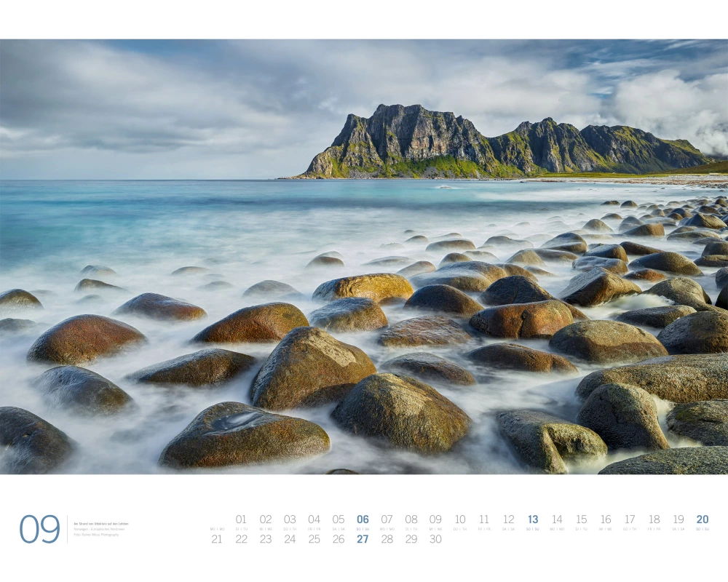Select the highlighted Sunday 06
Viewport: 728px width, 582px height.
[363, 519]
